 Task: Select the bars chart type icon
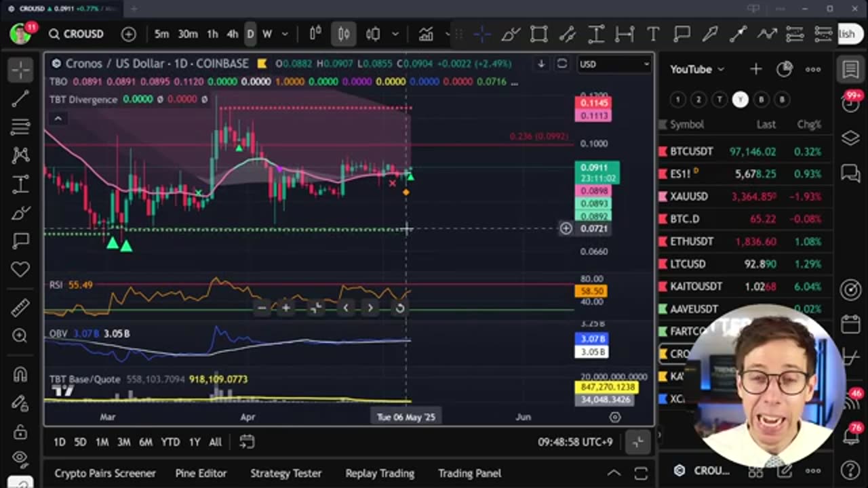(x=315, y=34)
